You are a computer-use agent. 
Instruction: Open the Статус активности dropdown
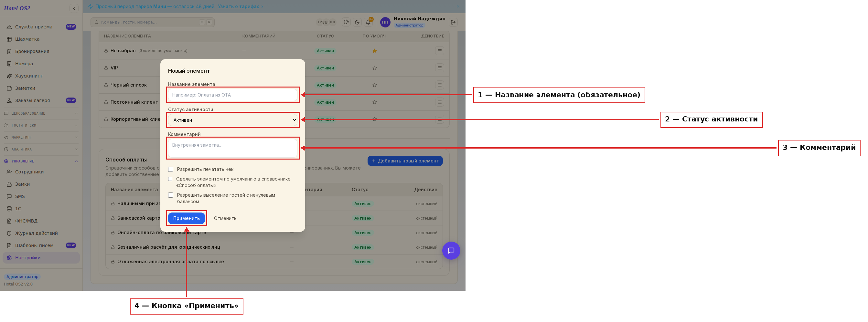click(x=233, y=120)
